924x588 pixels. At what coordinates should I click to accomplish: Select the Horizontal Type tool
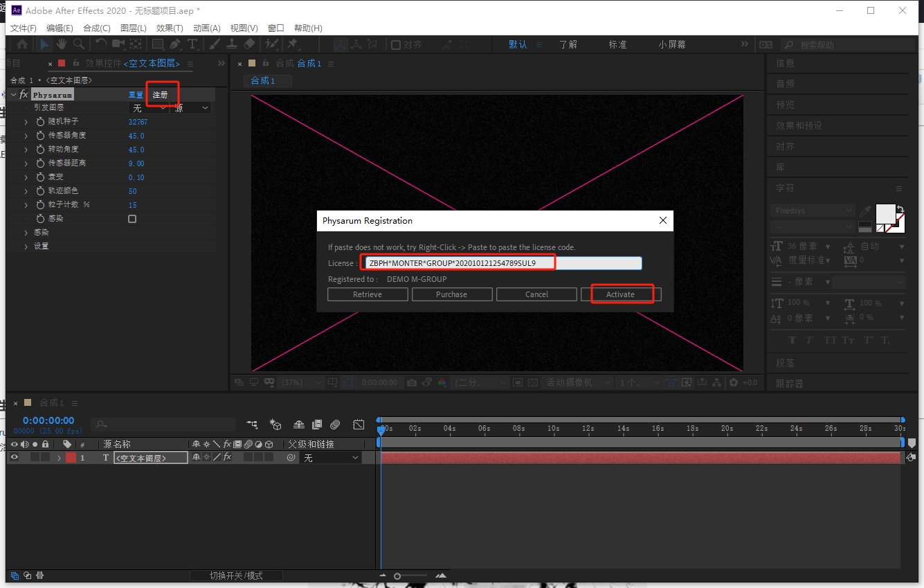(192, 44)
